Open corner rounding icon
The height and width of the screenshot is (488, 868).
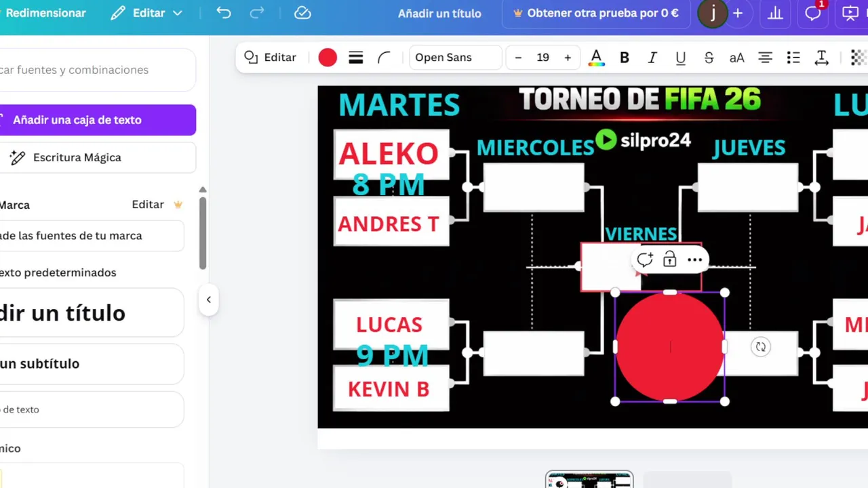point(384,58)
